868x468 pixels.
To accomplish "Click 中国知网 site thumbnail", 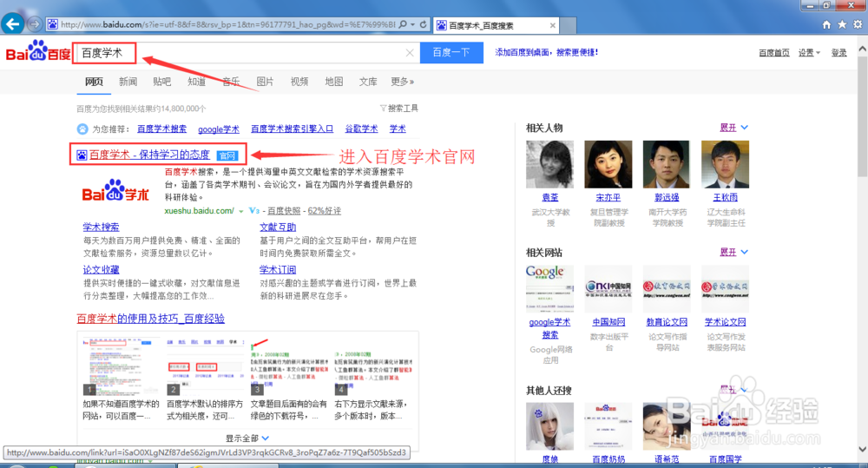I will tap(608, 288).
